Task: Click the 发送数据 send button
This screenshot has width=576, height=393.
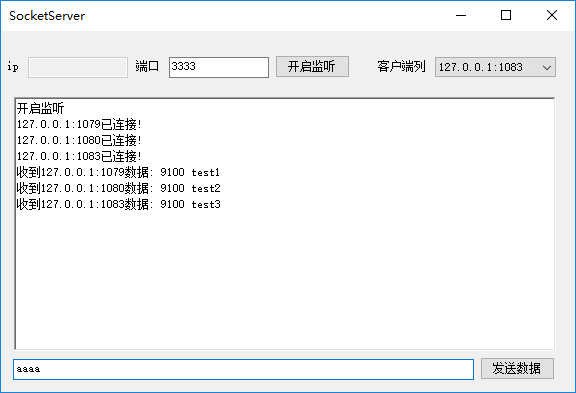Action: pos(517,368)
